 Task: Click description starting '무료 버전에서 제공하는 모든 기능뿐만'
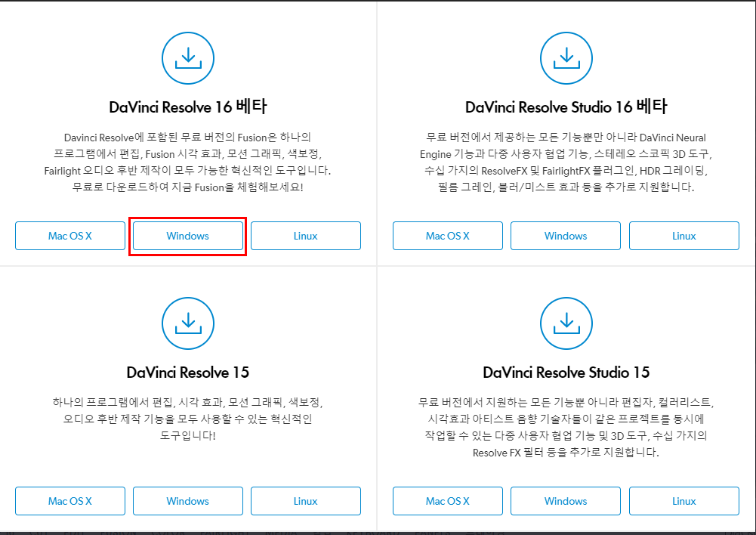coord(566,162)
